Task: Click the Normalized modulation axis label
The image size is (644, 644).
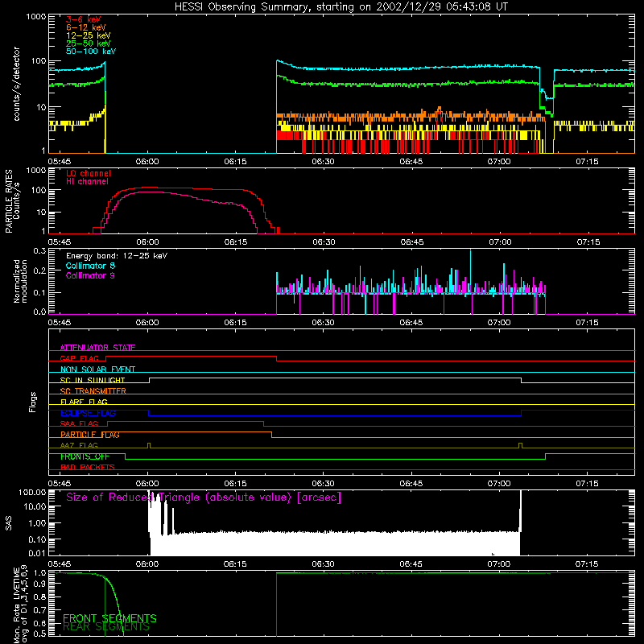Action: click(21, 282)
